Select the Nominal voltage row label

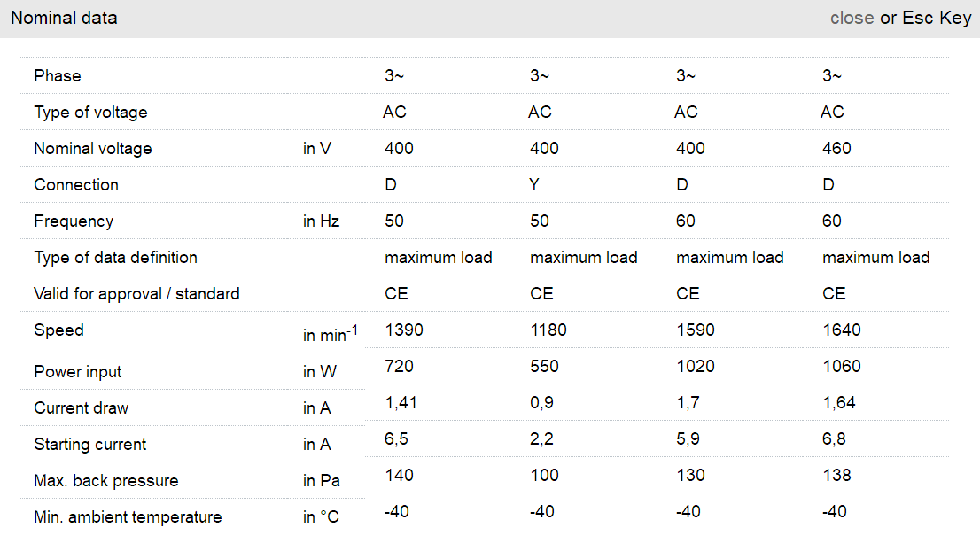tap(93, 149)
